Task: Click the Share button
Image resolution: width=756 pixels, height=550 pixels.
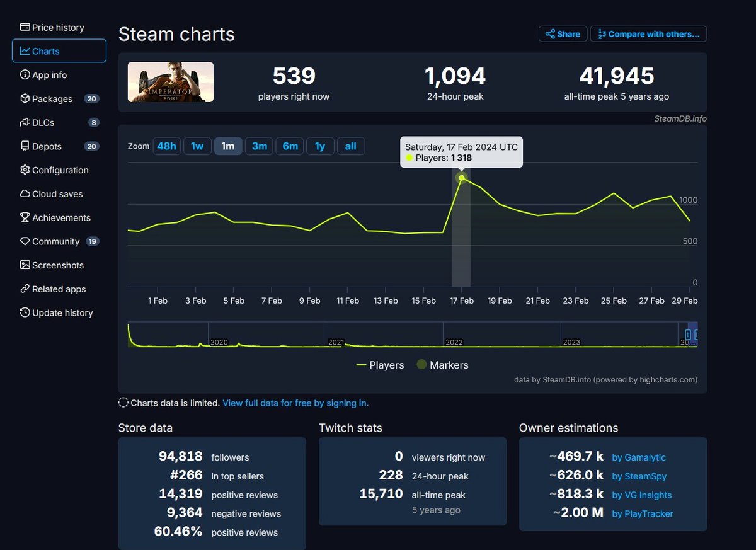Action: (x=563, y=34)
